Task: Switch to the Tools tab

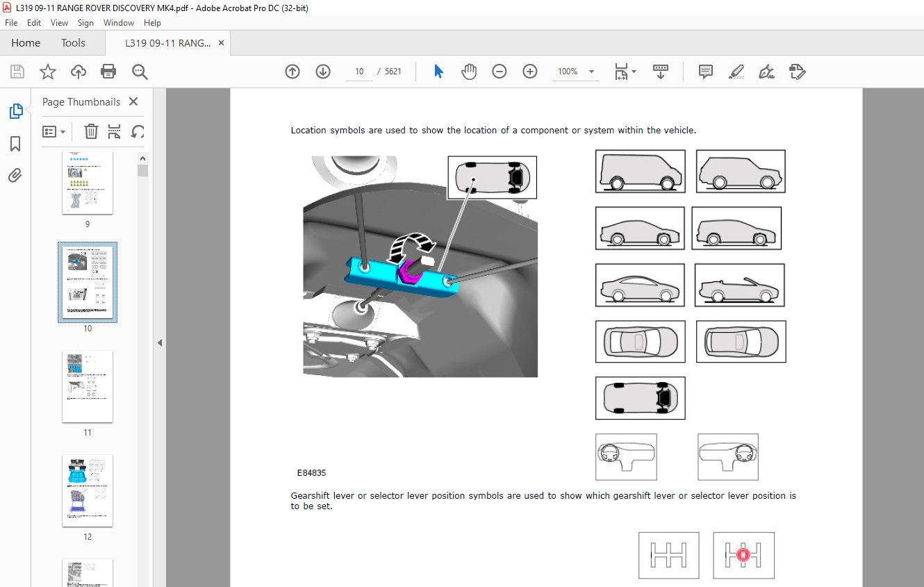Action: click(73, 43)
